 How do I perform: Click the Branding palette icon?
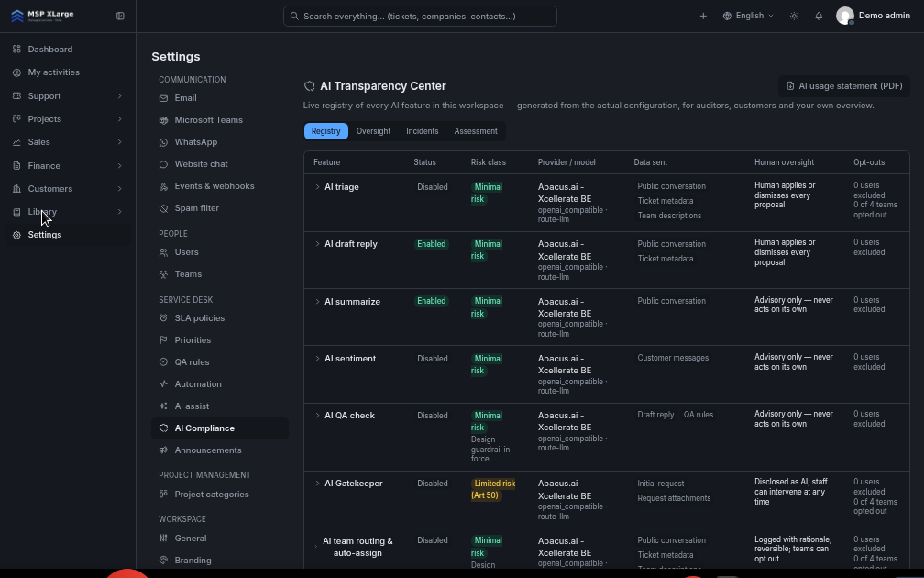tap(163, 561)
